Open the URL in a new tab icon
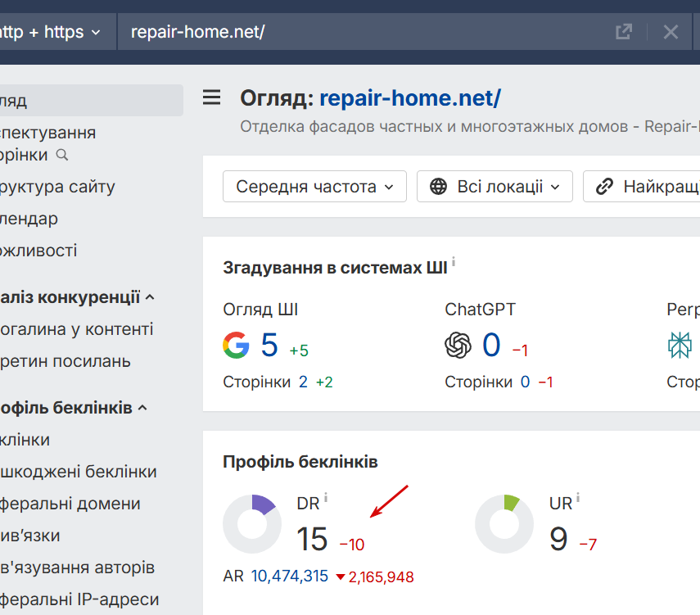This screenshot has height=615, width=700. click(624, 32)
